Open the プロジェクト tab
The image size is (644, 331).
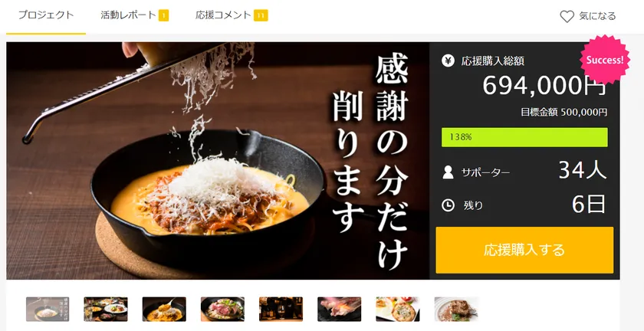(46, 15)
